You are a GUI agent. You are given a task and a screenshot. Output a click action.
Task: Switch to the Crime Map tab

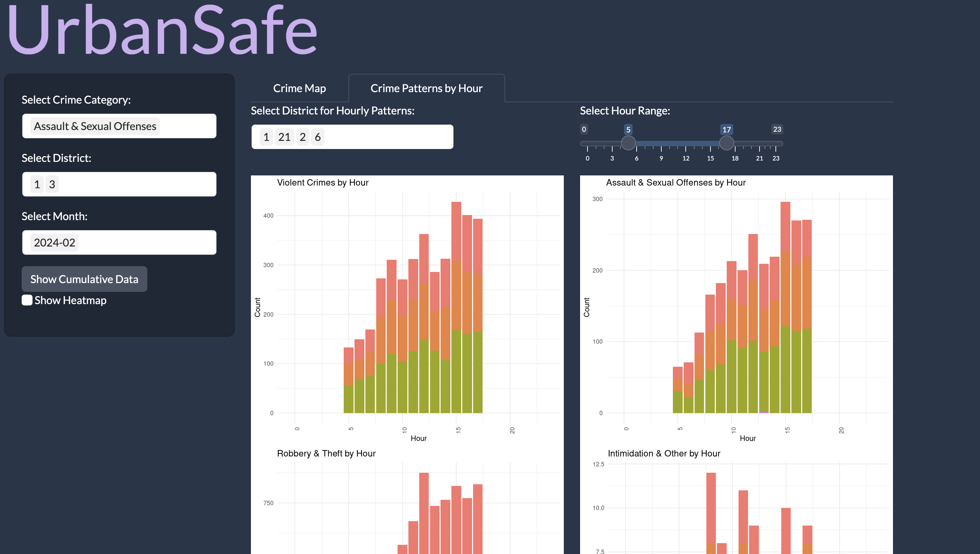299,88
